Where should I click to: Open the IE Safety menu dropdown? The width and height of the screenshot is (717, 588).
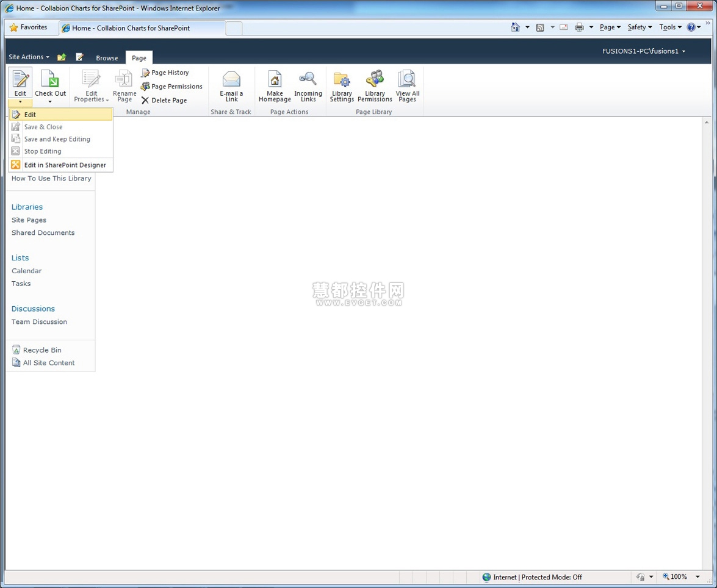[x=640, y=27]
